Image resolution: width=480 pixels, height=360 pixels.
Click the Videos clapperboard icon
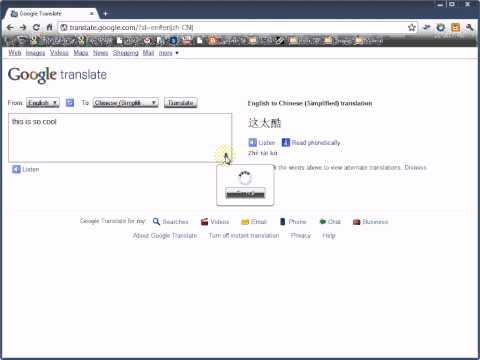coord(204,222)
